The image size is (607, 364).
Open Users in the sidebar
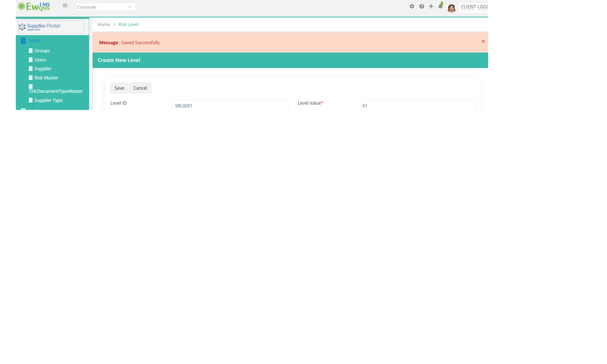[x=40, y=60]
